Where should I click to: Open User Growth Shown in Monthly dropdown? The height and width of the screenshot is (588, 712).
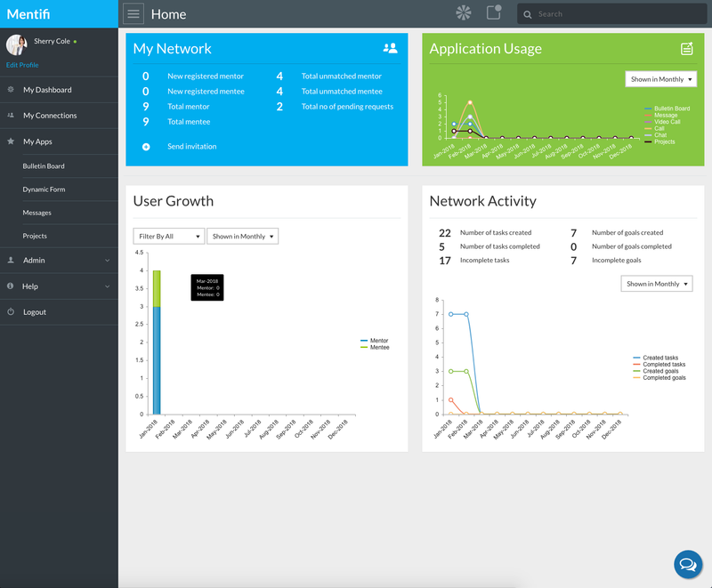(x=242, y=236)
